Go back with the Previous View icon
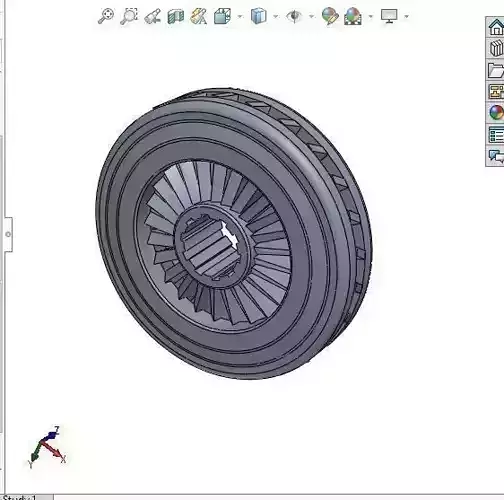The height and width of the screenshot is (500, 504). (x=152, y=16)
